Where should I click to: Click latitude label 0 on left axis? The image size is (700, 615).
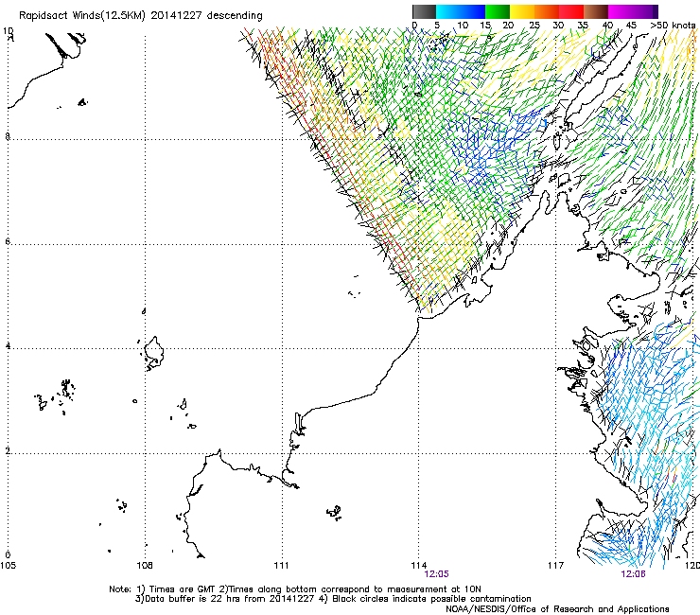coord(8,555)
